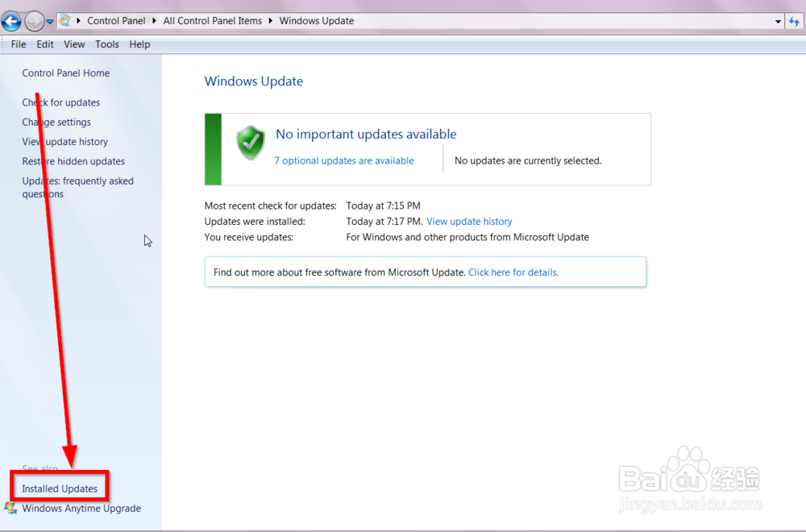Image resolution: width=806 pixels, height=532 pixels.
Task: Open the breadcrumb arrow after All Control Panel Items
Action: pos(272,21)
